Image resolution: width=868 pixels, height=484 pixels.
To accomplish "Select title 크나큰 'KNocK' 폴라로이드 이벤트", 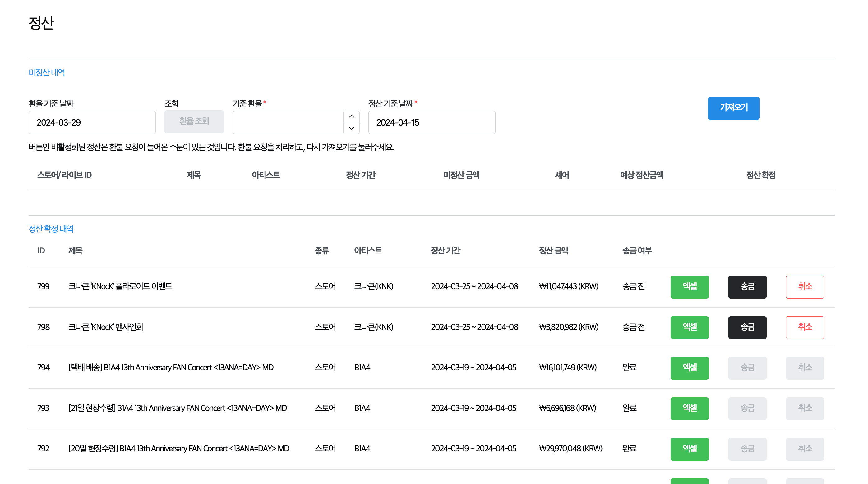I will pos(120,287).
